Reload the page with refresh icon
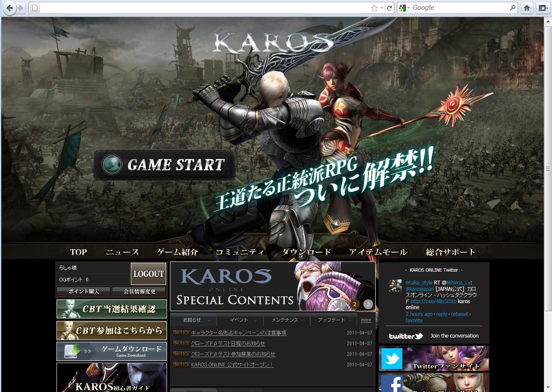Screen dimensions: 552x392 [389, 8]
